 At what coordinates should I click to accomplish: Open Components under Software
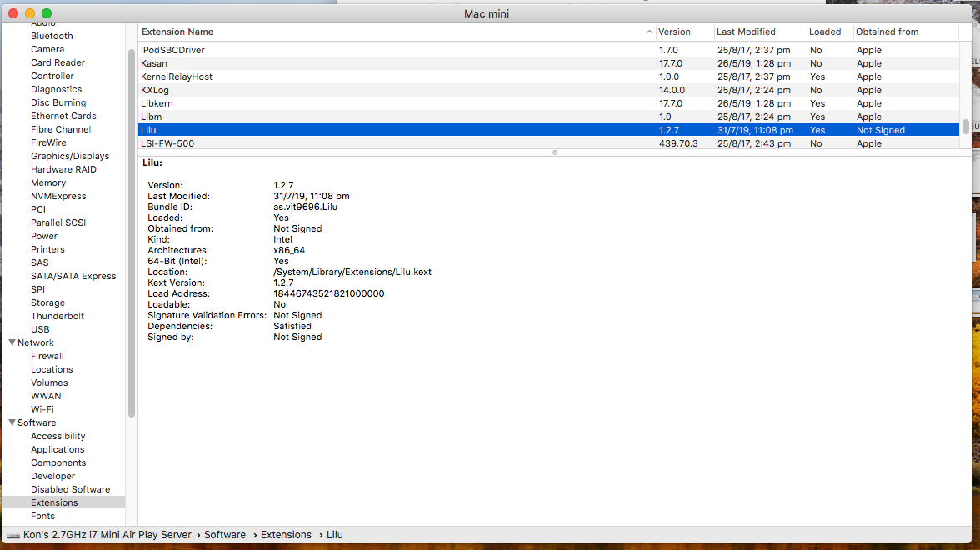tap(58, 462)
